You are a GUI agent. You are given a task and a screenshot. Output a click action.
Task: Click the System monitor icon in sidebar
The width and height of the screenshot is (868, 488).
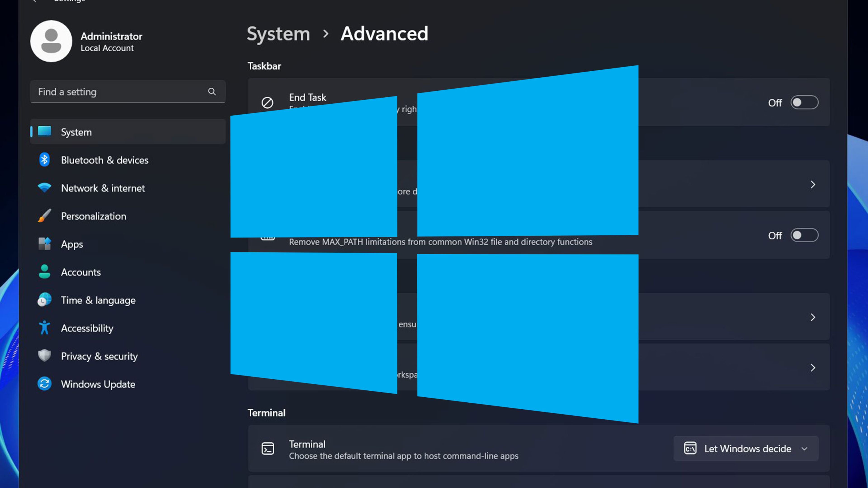[x=45, y=131]
